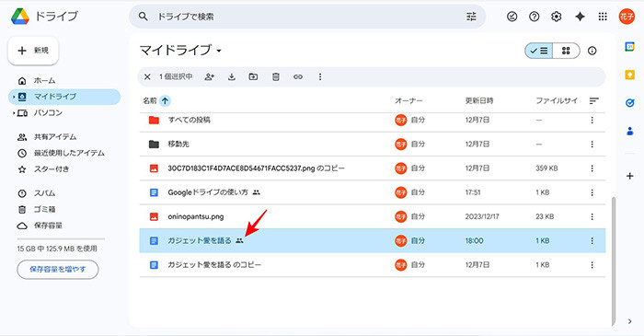
Task: Open Google Calendar side panel icon
Action: (x=629, y=46)
